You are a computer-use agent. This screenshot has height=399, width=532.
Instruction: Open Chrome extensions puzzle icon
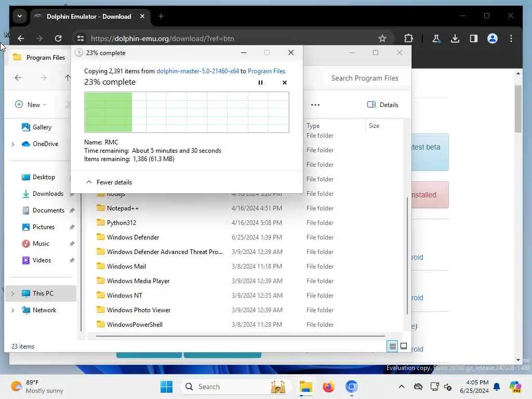[408, 38]
